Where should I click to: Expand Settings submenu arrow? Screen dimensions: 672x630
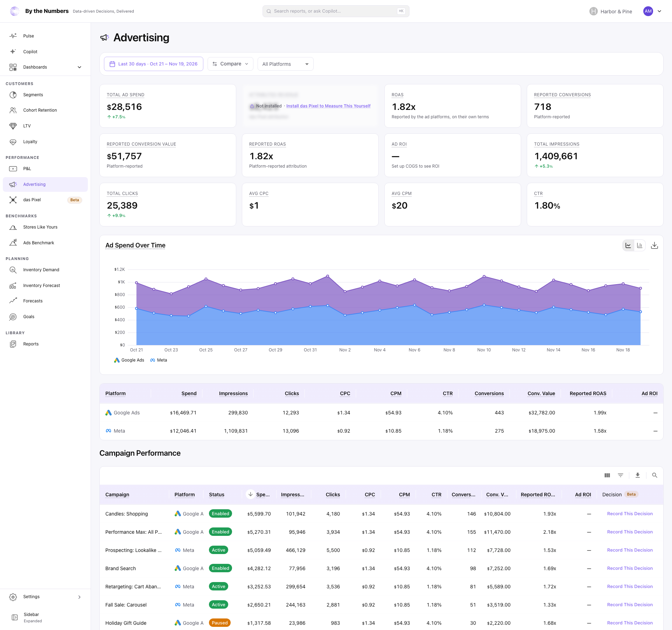79,597
